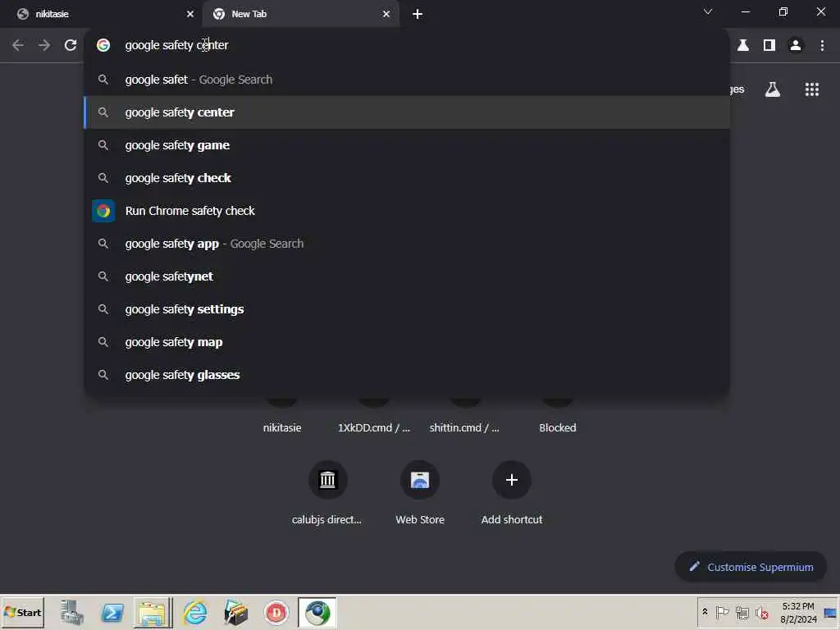Open the network tray icon
Screen dimensions: 840x630
pos(742,612)
